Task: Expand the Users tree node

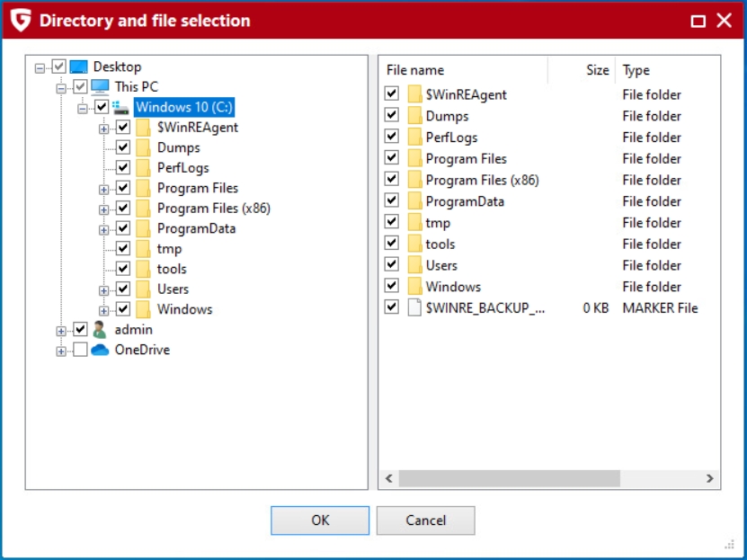Action: (x=103, y=290)
